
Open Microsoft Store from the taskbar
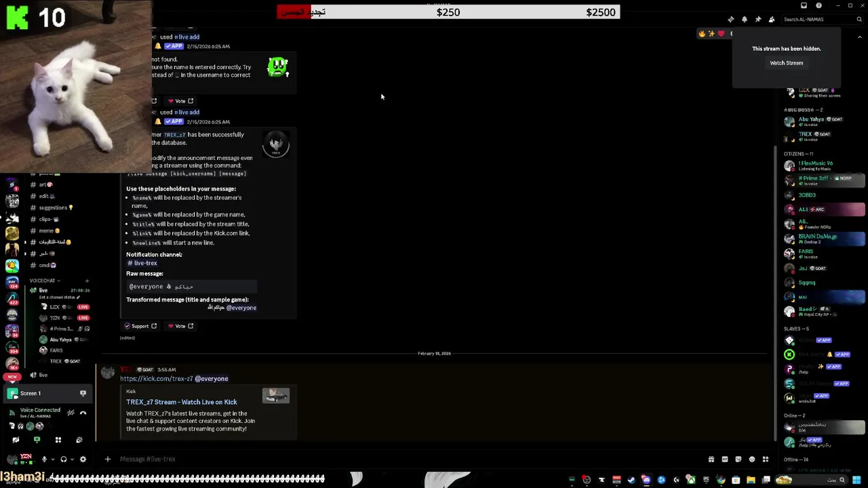[x=736, y=480]
